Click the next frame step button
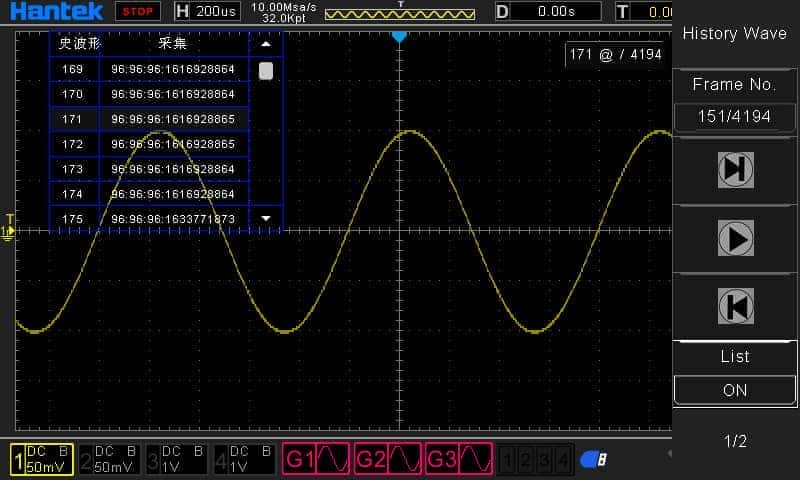Image resolution: width=800 pixels, height=480 pixels. pos(735,170)
